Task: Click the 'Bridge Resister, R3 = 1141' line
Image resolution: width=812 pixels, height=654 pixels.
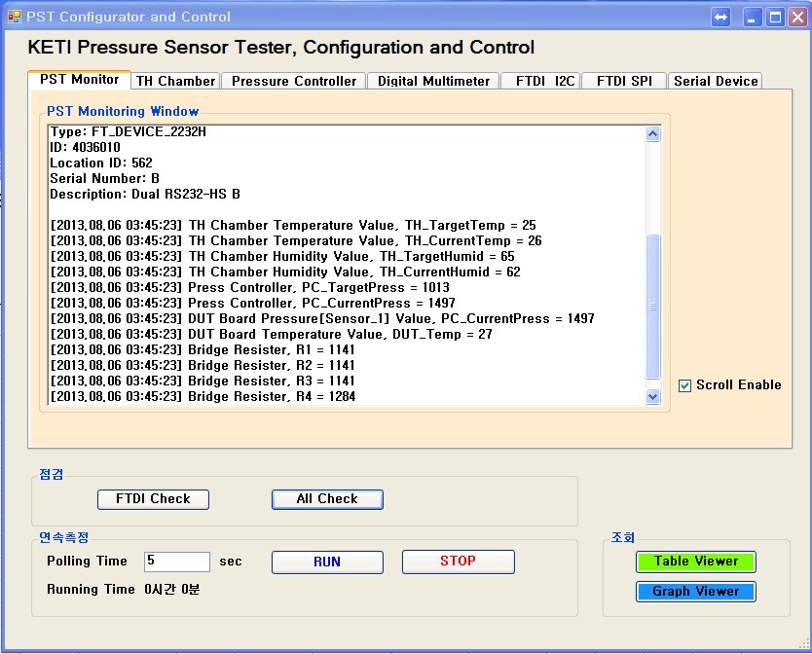Action: point(203,381)
